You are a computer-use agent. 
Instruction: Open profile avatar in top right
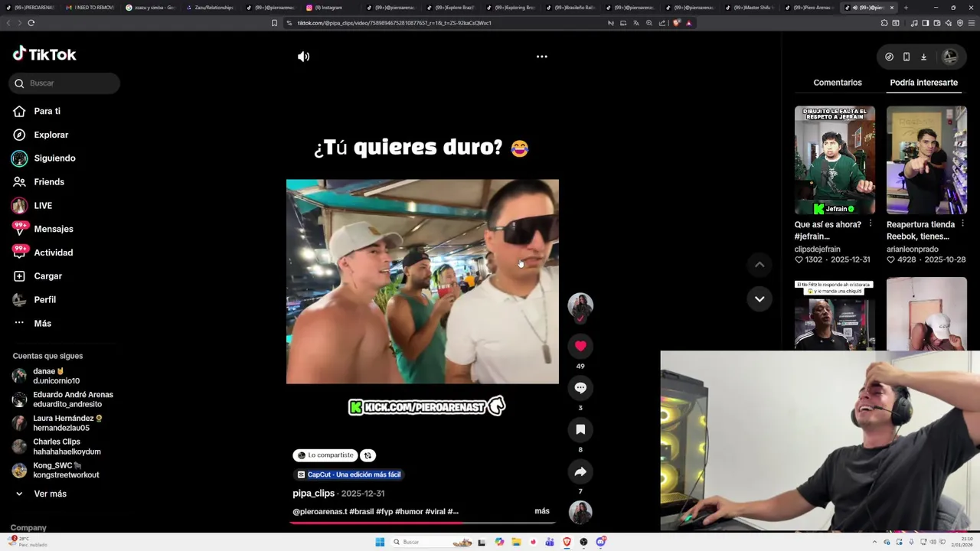950,57
